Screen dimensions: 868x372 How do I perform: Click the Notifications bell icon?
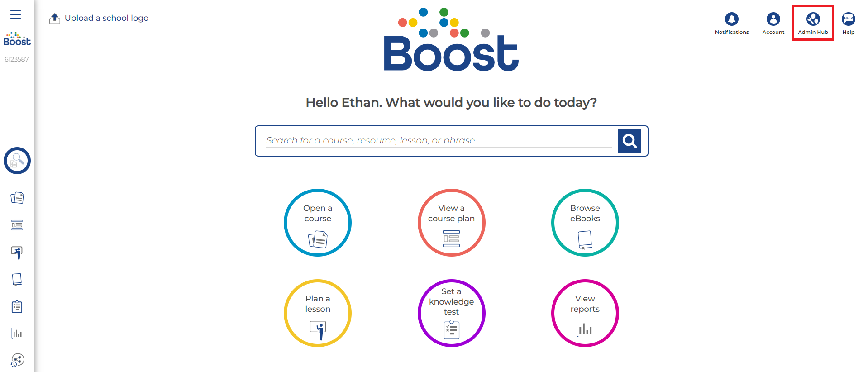point(731,19)
